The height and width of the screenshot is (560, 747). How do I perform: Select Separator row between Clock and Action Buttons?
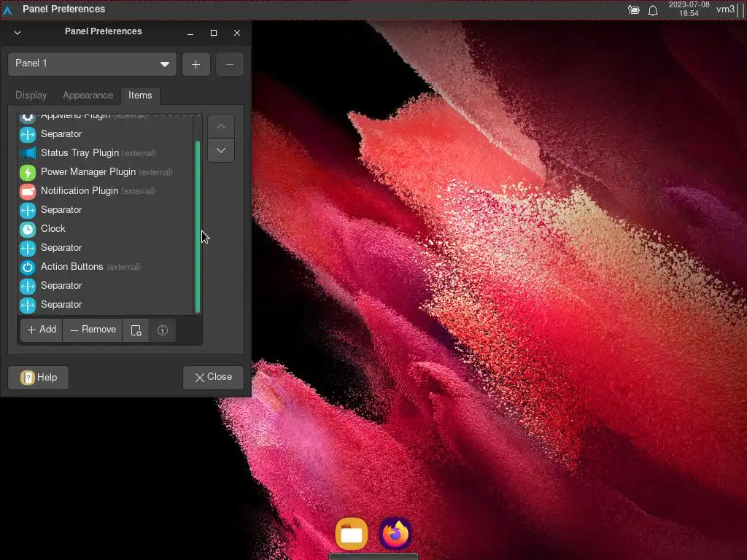click(106, 248)
